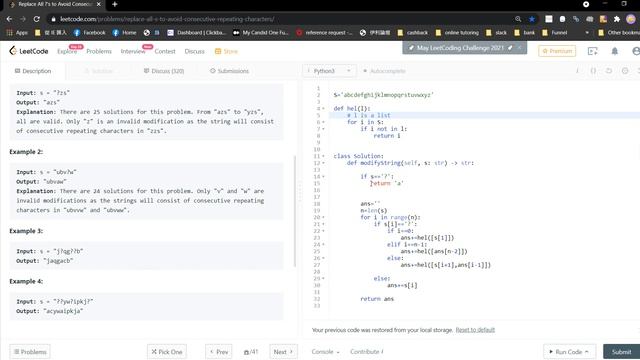Image resolution: width=640 pixels, height=360 pixels.
Task: Go to the Prev problem
Action: click(x=219, y=352)
